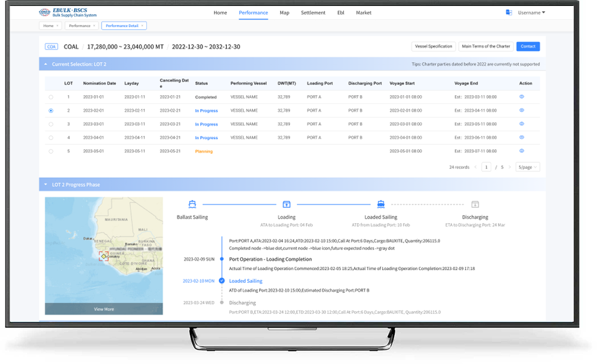Switch to the Home breadcrumb tab
The height and width of the screenshot is (364, 597).
[48, 26]
